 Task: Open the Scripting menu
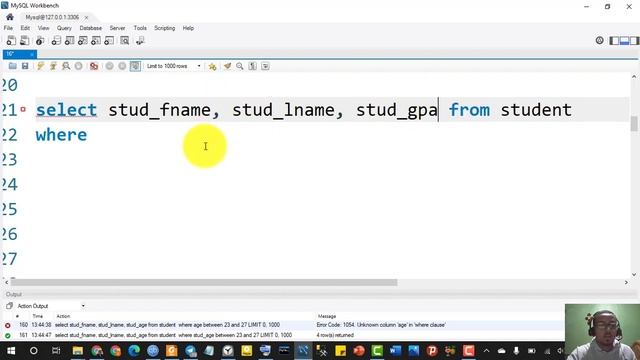(164, 28)
